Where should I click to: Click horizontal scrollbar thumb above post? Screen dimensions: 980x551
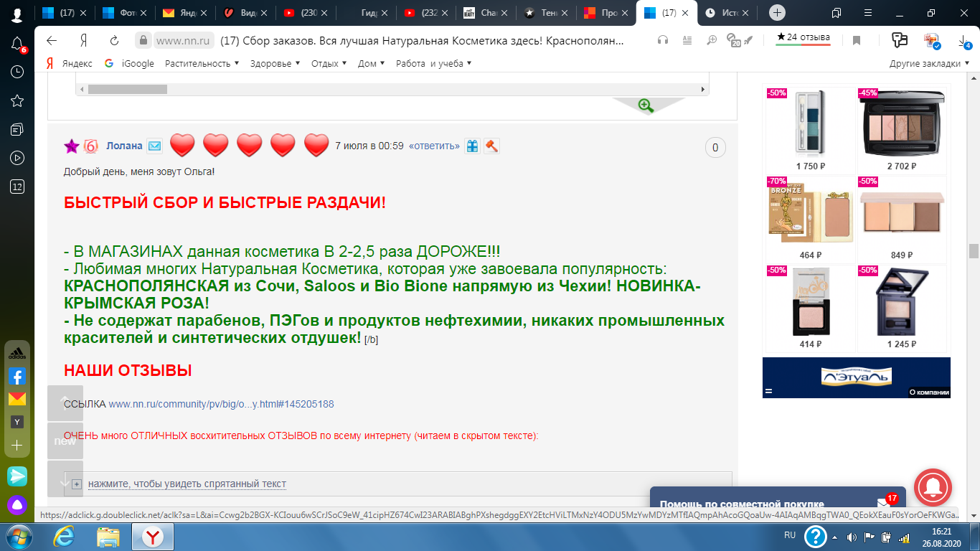128,90
